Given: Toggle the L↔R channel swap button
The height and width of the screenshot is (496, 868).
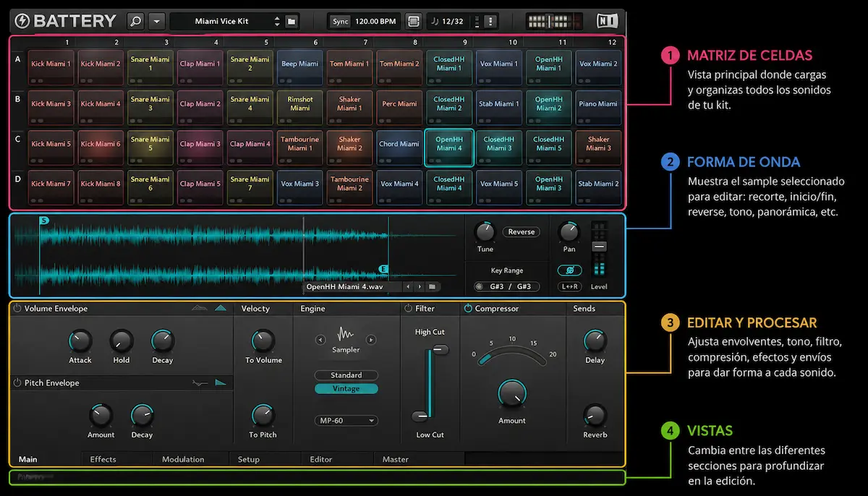Looking at the screenshot, I should pos(569,287).
